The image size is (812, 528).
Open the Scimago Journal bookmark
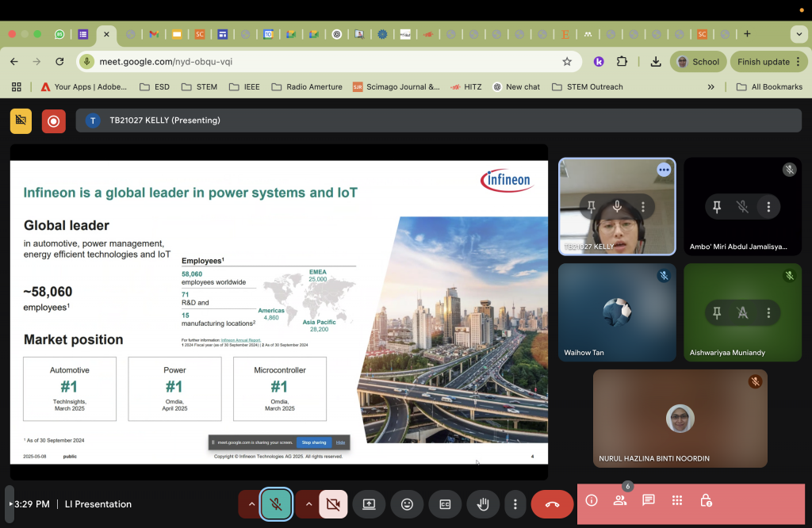pos(396,87)
